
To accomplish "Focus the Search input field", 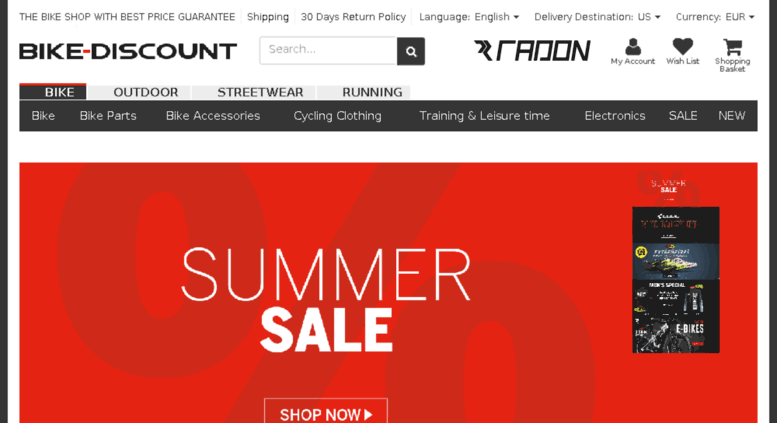I will (x=328, y=51).
